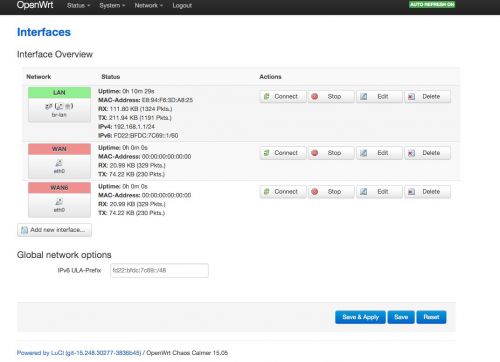Click Stop for the WAN6 interface
The image size is (500, 362).
tap(331, 192)
